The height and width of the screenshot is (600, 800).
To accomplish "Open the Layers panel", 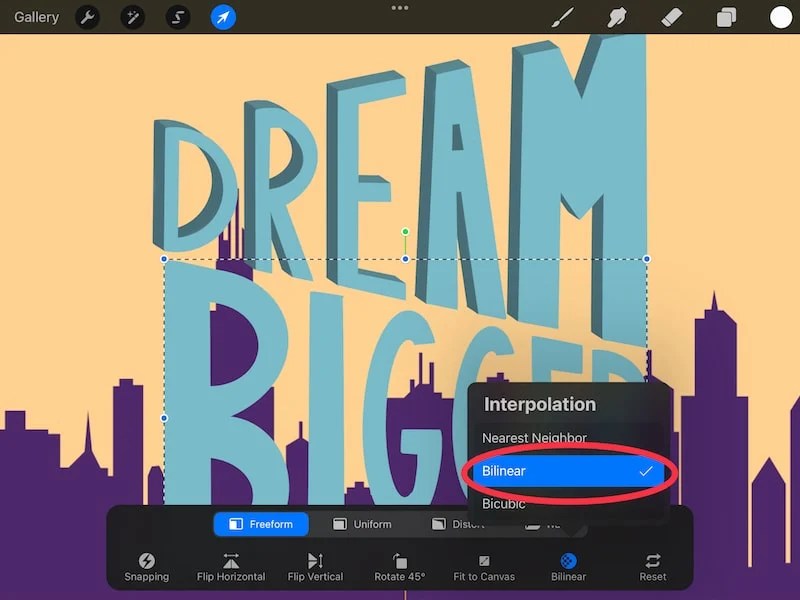I will [x=726, y=17].
